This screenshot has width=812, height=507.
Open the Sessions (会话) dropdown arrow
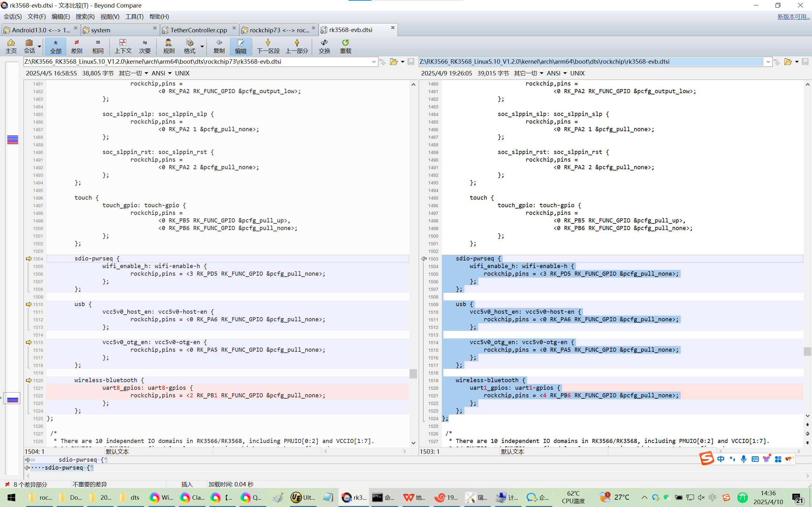[x=40, y=46]
